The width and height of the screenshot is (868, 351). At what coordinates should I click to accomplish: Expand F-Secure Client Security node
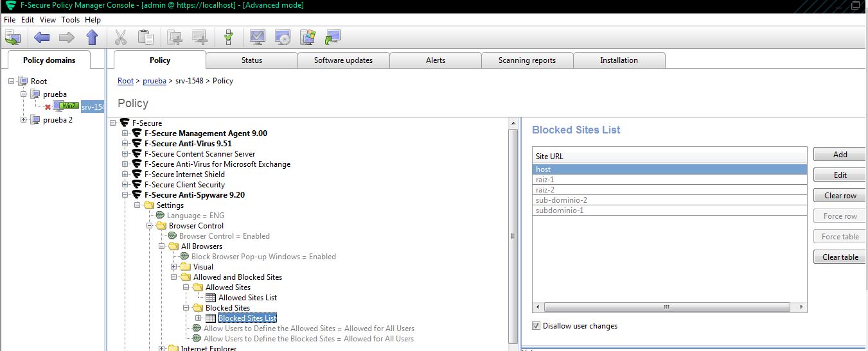click(125, 185)
